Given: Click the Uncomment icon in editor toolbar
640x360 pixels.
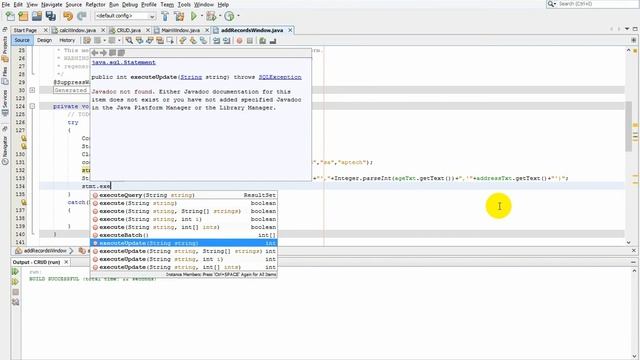Looking at the screenshot, I should 273,40.
